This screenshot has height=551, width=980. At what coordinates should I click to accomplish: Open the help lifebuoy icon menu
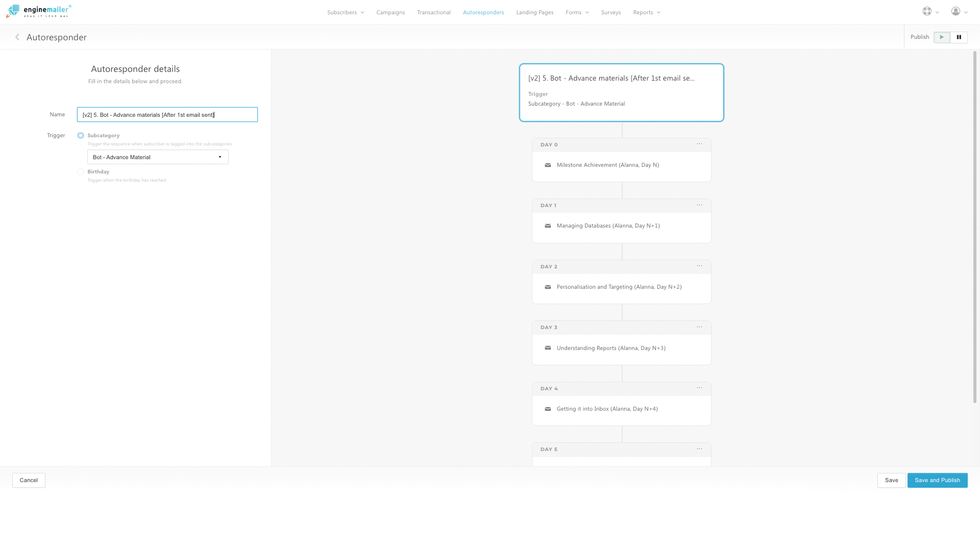pos(927,11)
